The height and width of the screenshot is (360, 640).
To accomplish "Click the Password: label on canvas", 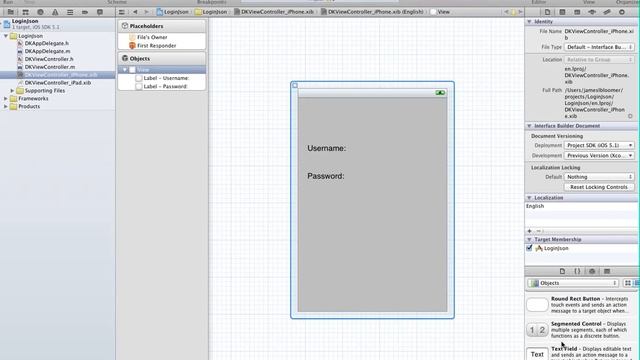I will pos(326,176).
